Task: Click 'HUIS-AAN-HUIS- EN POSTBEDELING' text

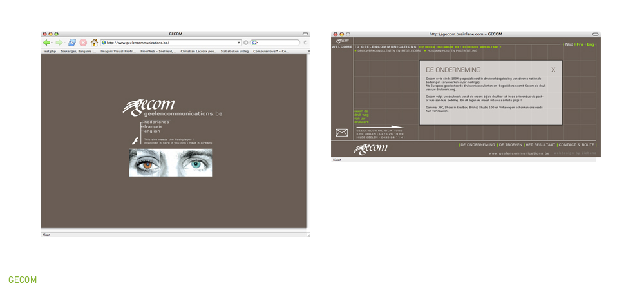Action: coord(452,50)
